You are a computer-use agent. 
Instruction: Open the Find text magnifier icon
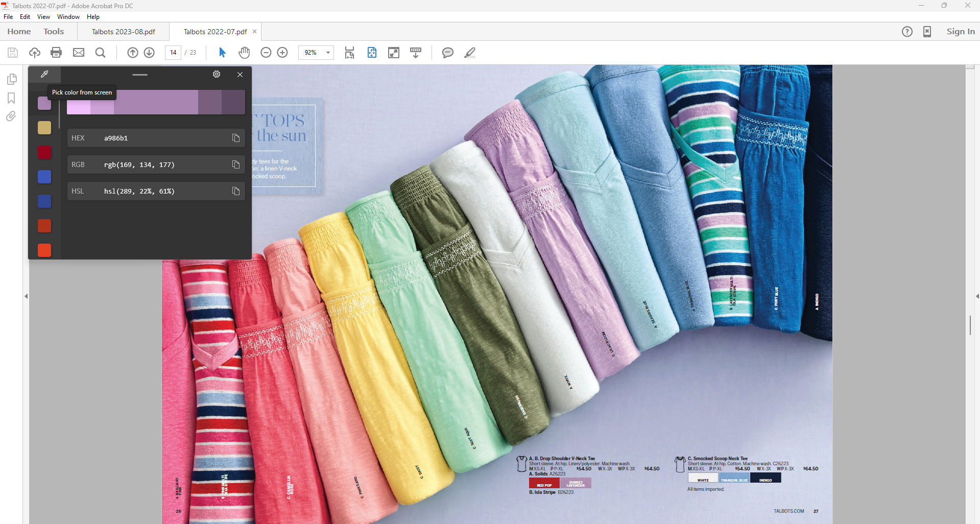[x=101, y=53]
